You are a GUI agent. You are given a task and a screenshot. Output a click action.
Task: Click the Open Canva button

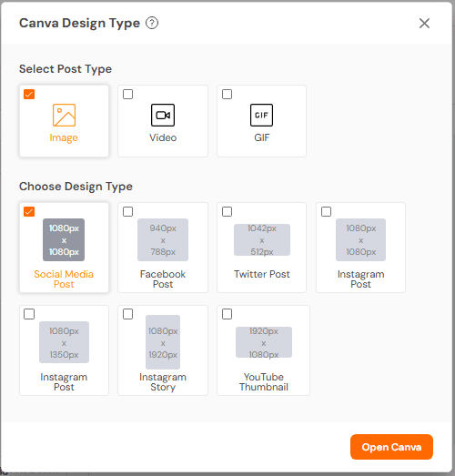391,447
